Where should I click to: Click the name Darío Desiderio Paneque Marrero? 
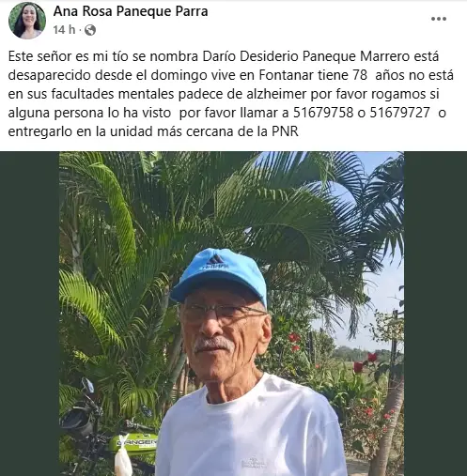tap(306, 56)
